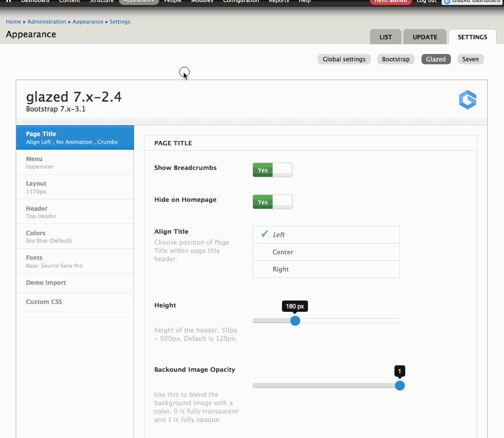Click the Backound Image Opacity label
Screen dimensions: 504x438
coord(195,370)
